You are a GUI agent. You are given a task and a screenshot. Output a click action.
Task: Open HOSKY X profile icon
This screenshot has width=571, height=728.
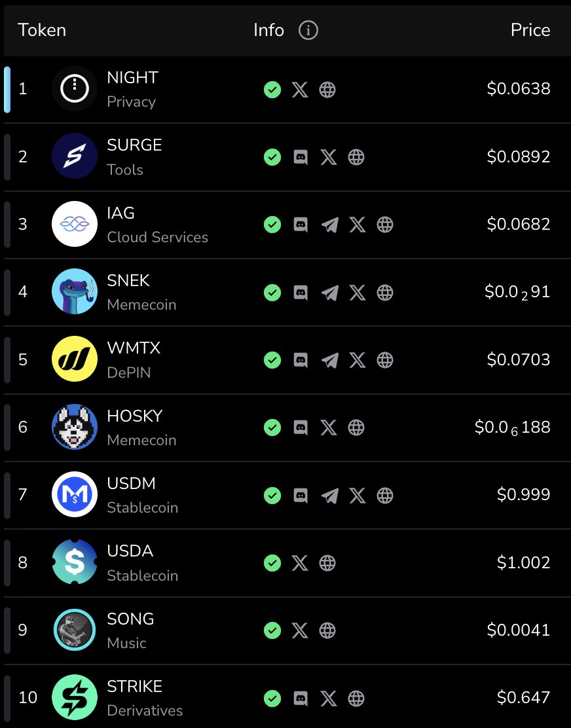pyautogui.click(x=329, y=428)
